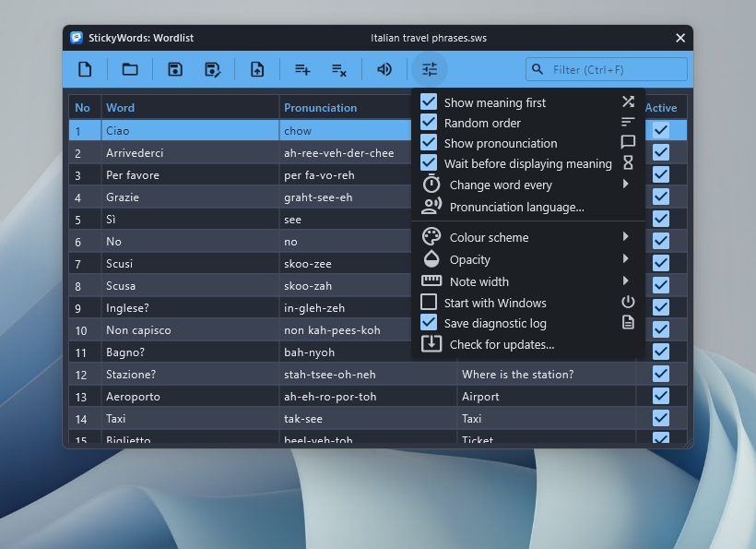Viewport: 756px width, 549px height.
Task: Delete the row with the list-x icon
Action: pos(339,69)
